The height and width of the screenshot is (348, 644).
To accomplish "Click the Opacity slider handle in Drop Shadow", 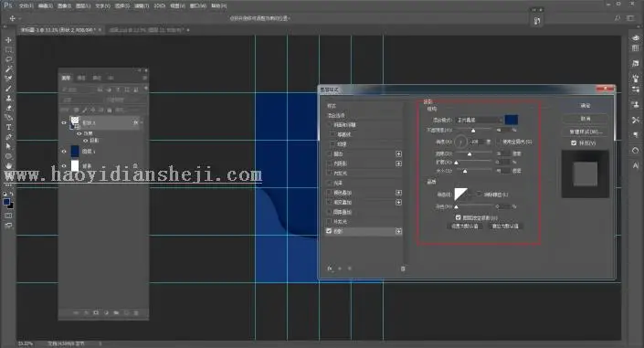I will tap(473, 131).
